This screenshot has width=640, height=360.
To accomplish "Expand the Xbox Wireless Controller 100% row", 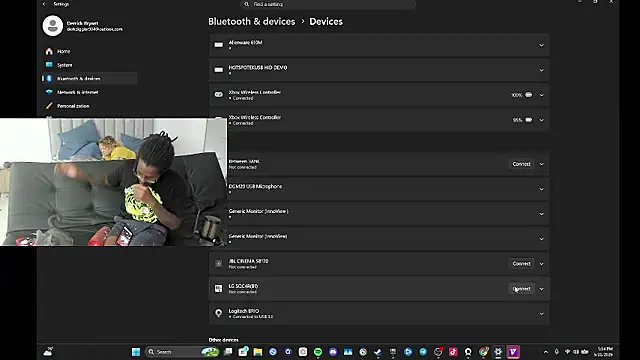I will pyautogui.click(x=541, y=95).
